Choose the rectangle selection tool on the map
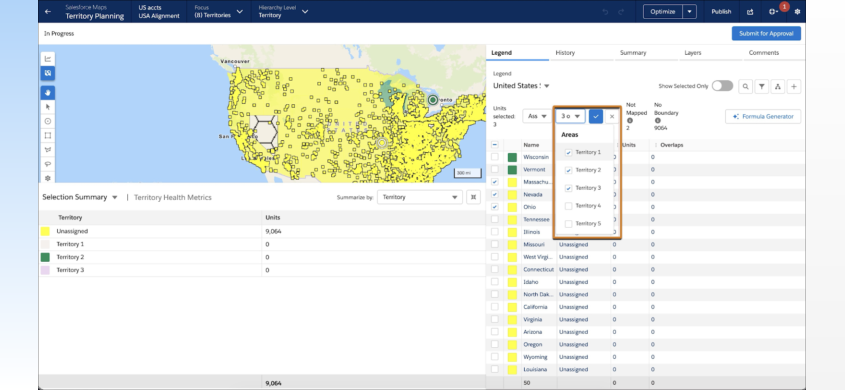The width and height of the screenshot is (845, 390). [48, 136]
